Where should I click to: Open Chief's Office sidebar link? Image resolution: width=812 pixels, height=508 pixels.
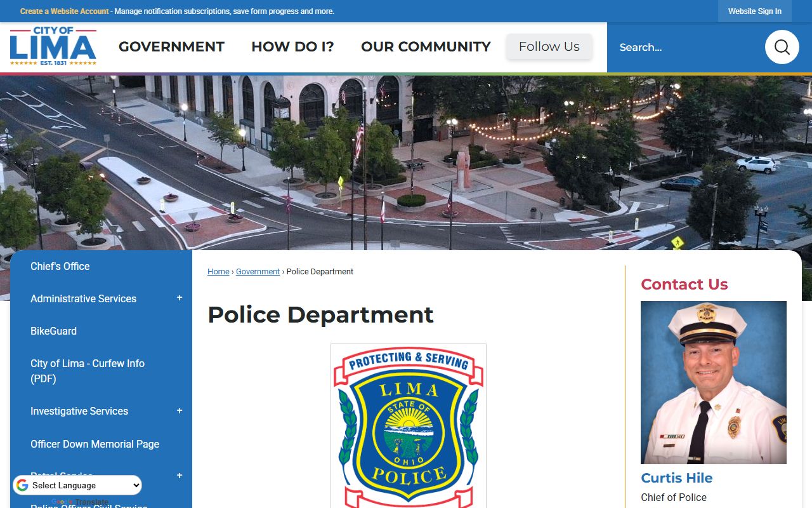(60, 266)
